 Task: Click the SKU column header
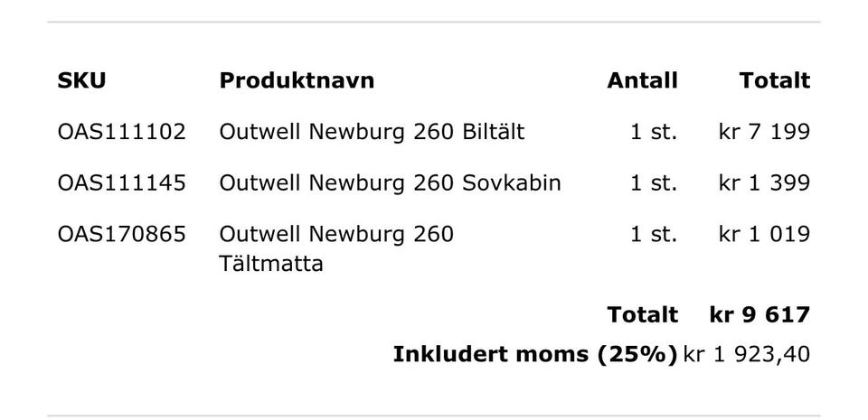tap(81, 80)
